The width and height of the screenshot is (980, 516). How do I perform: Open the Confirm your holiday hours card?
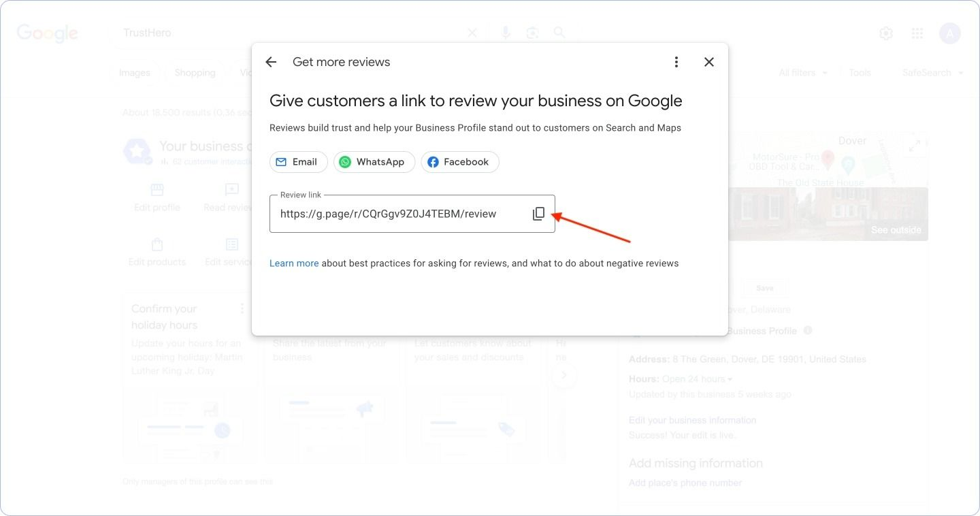pos(190,378)
